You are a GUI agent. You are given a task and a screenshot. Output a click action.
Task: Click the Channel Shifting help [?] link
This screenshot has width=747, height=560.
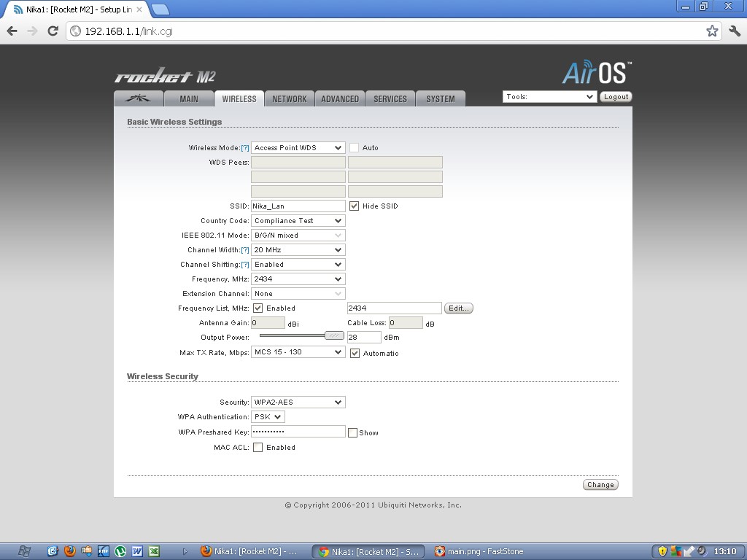click(245, 265)
